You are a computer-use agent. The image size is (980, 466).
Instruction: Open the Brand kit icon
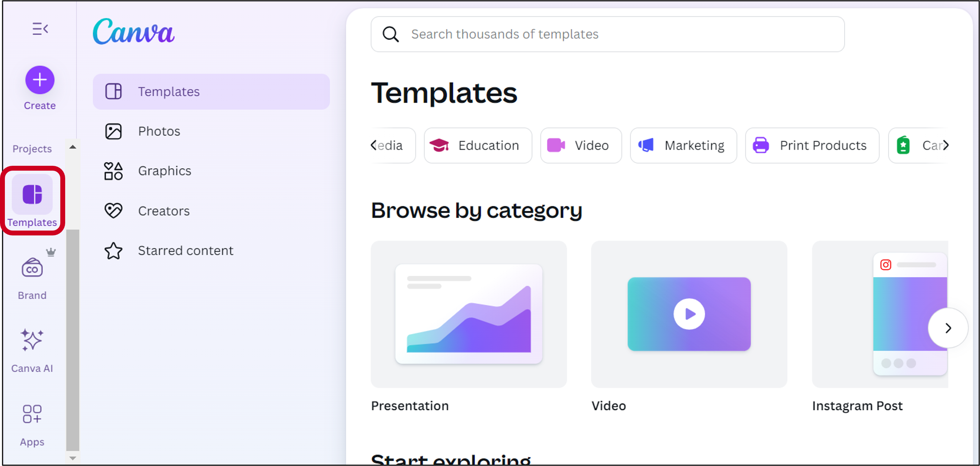[32, 268]
